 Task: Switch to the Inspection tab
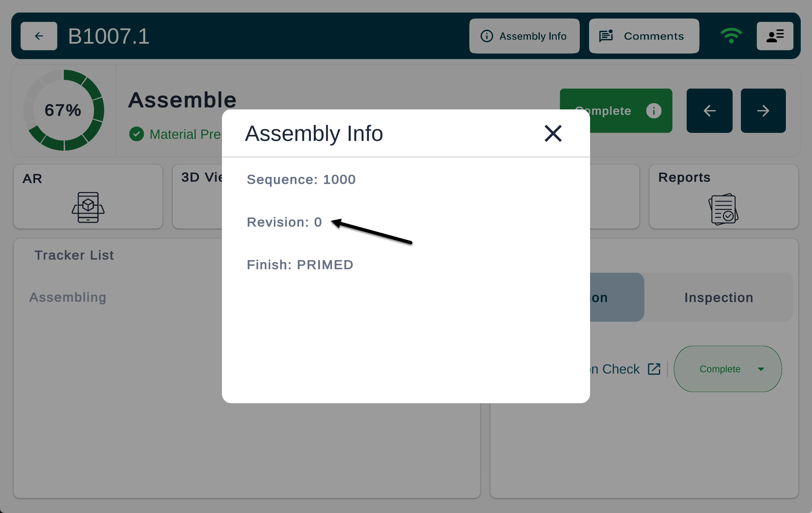coord(718,297)
